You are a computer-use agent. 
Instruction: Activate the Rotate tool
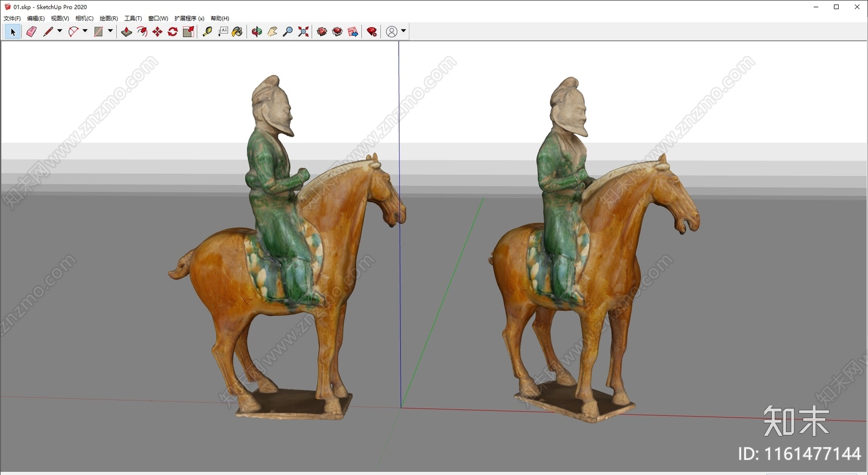[173, 32]
